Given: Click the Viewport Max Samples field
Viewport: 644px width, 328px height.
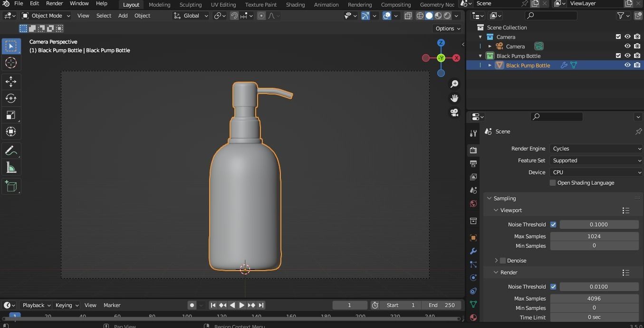Looking at the screenshot, I should pyautogui.click(x=594, y=236).
